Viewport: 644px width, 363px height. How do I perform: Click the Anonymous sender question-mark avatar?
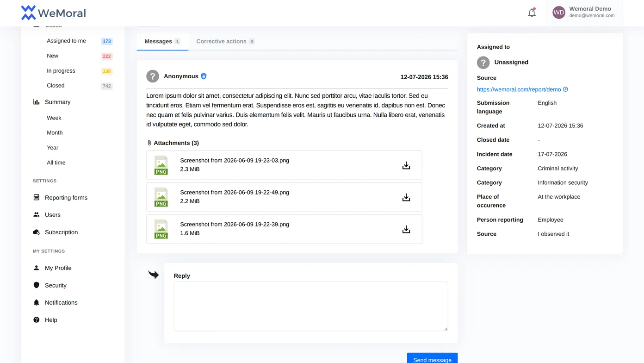[x=153, y=76]
